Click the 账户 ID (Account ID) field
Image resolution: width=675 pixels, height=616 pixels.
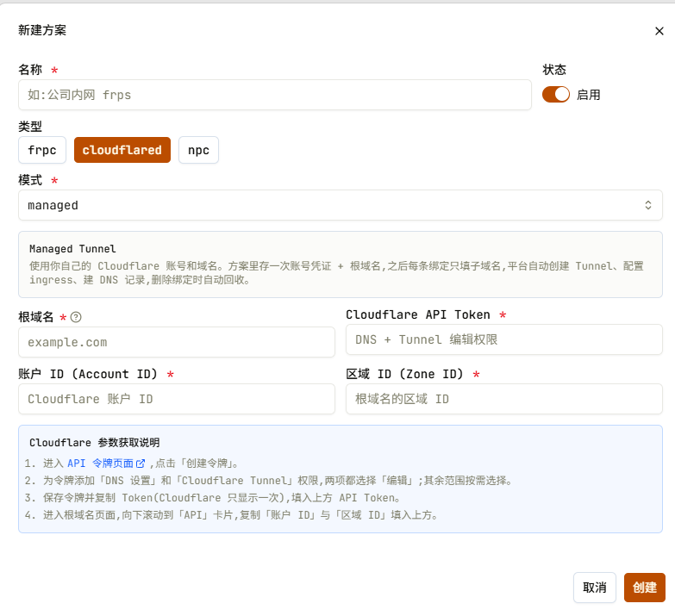177,399
